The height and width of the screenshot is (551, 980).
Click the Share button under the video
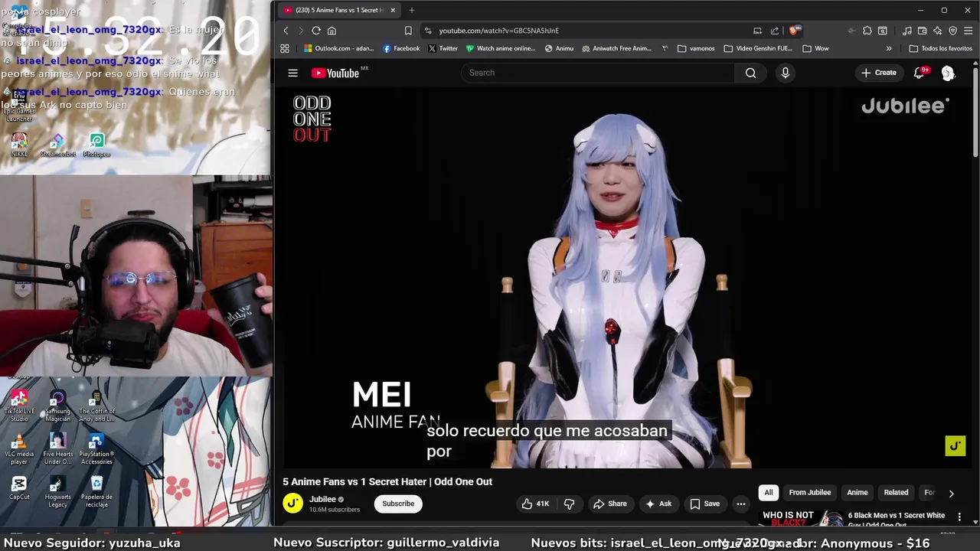(610, 504)
